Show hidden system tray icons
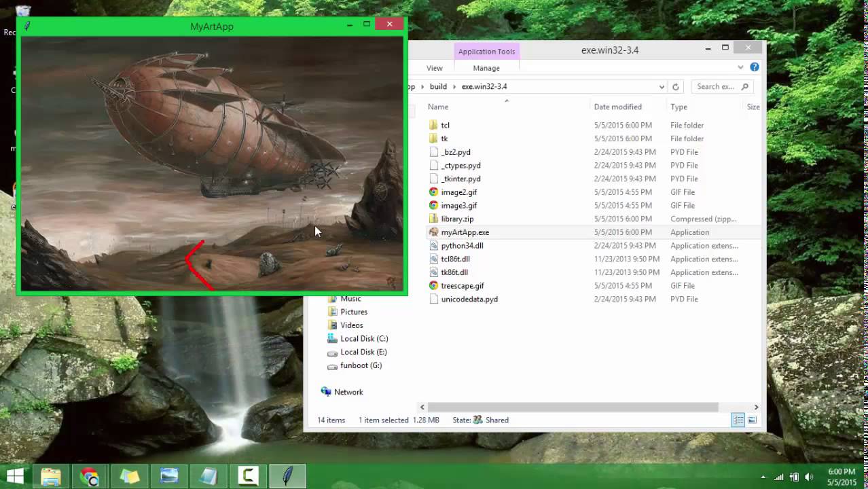Screen dimensions: 868x489 click(763, 477)
